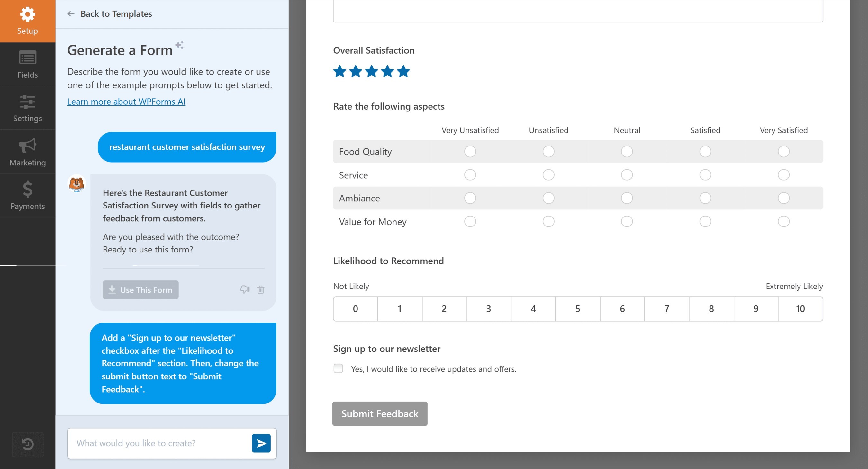Open the Marketing megaphone panel
Screen dimensions: 868x469
click(27, 152)
